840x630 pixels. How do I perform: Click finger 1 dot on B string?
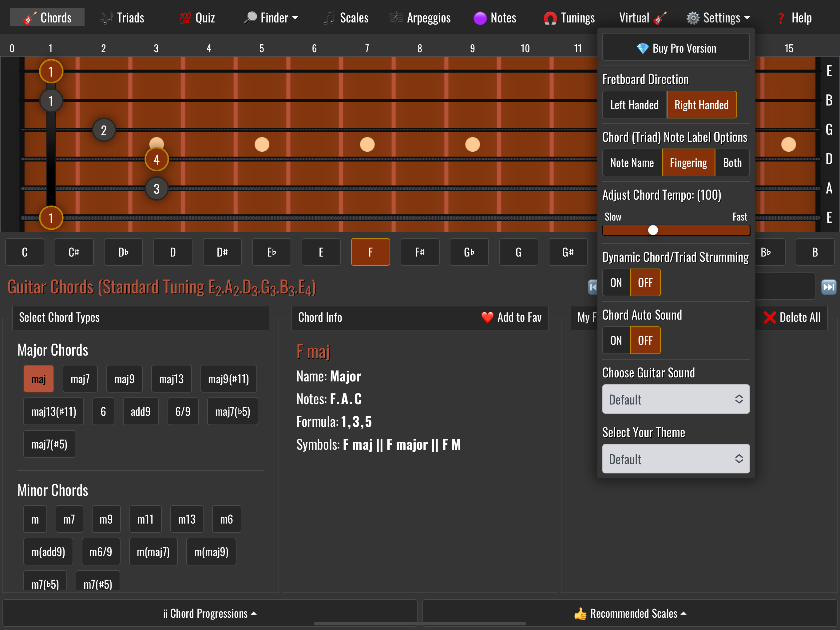51,101
